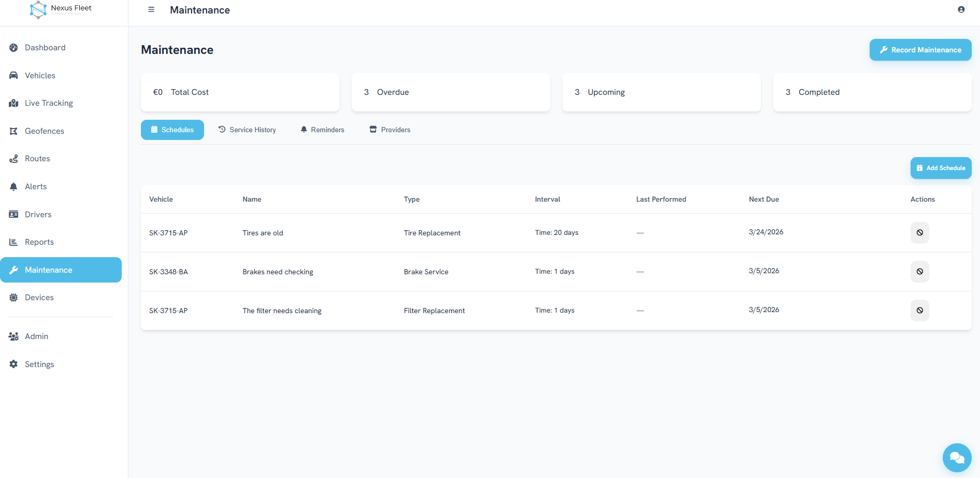Switch to the Schedules tab
The height and width of the screenshot is (478, 980).
click(x=172, y=130)
